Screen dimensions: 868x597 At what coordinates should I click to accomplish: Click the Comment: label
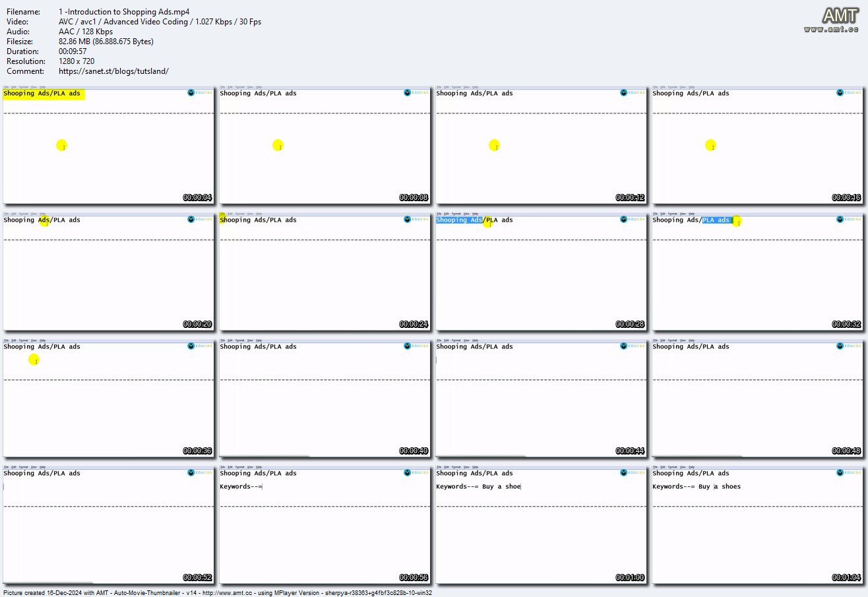click(x=25, y=71)
